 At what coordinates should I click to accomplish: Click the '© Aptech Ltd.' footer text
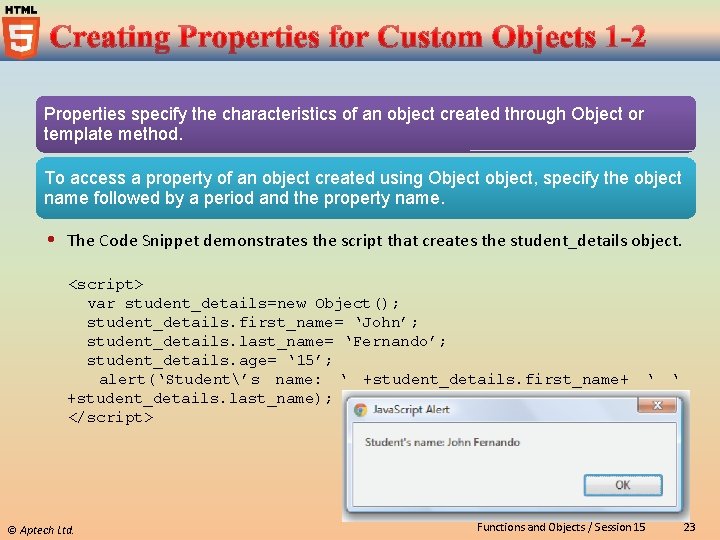point(40,530)
